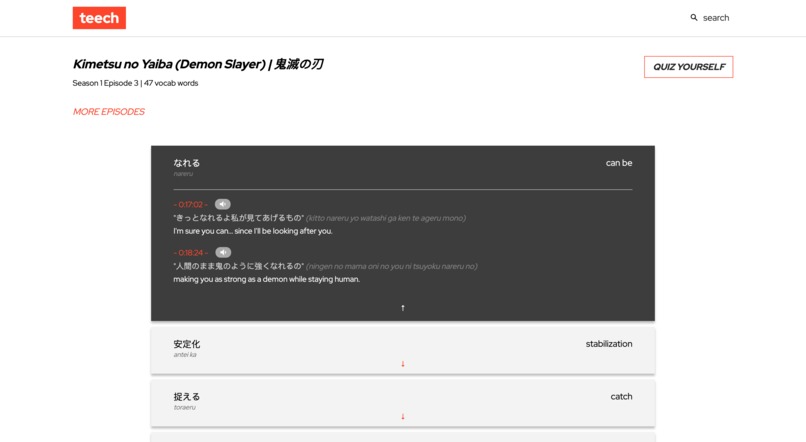This screenshot has width=806, height=442.
Task: Click the word 捉える
Action: 187,397
